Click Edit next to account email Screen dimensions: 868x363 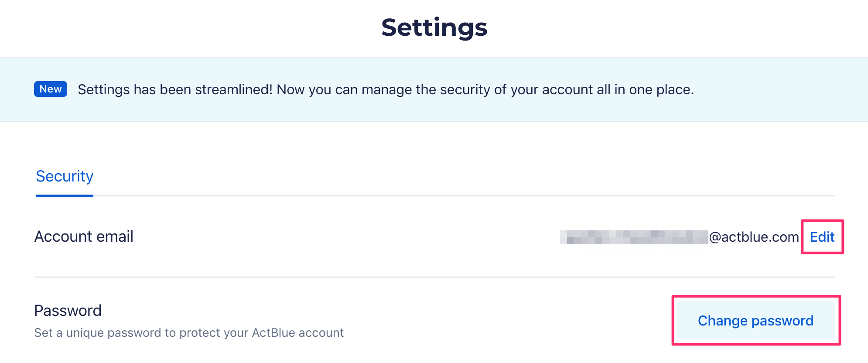click(822, 237)
